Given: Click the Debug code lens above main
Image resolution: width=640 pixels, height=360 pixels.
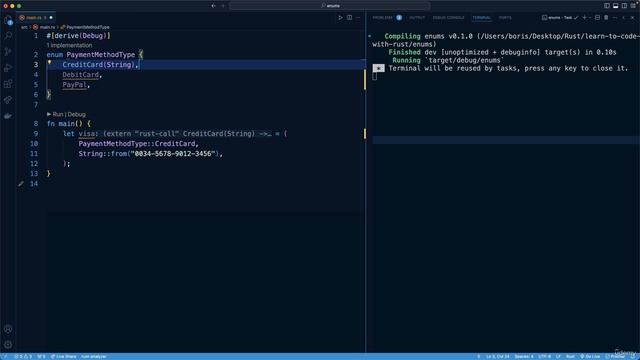Looking at the screenshot, I should click(76, 114).
